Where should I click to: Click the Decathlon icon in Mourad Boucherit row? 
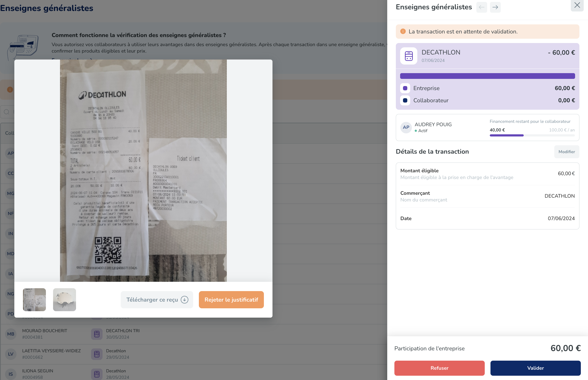tap(97, 334)
